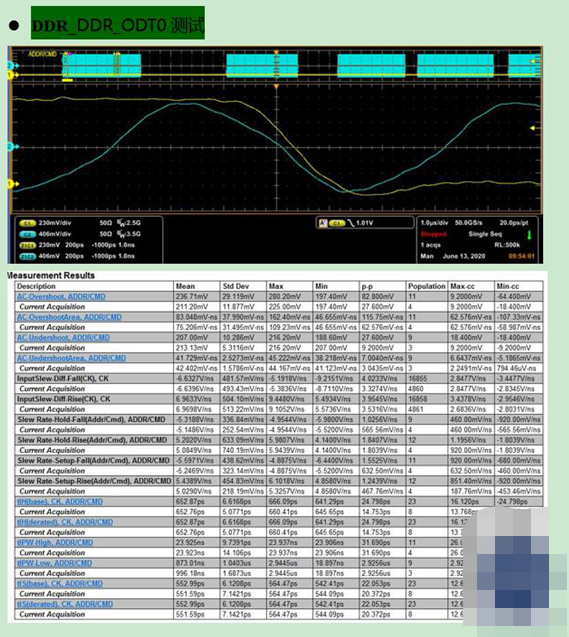Click the channel 2 ground marker on zoomed waveform
This screenshot has width=569, height=637.
12,146
